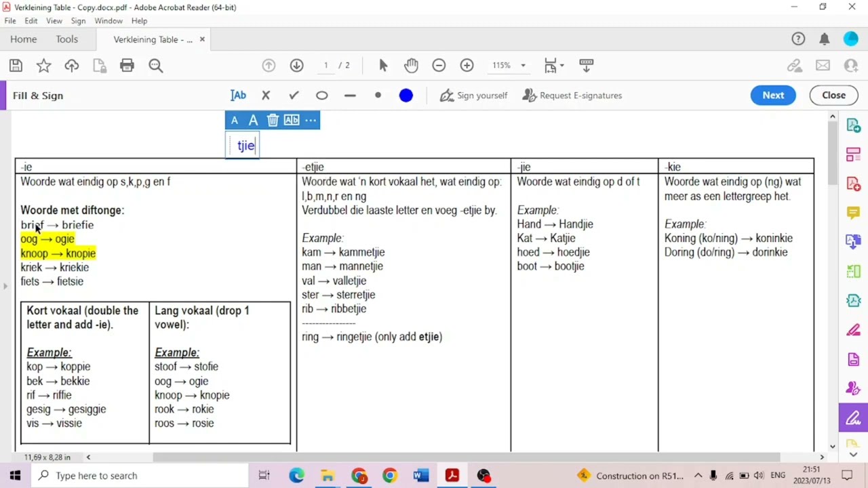This screenshot has width=868, height=488.
Task: Open the Edit menu
Action: click(31, 21)
